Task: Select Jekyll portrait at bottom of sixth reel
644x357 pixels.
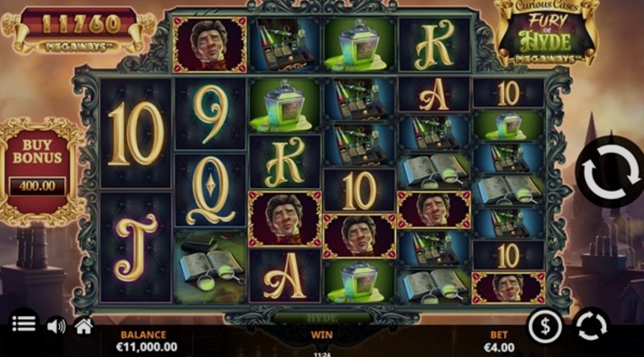Action: [509, 288]
